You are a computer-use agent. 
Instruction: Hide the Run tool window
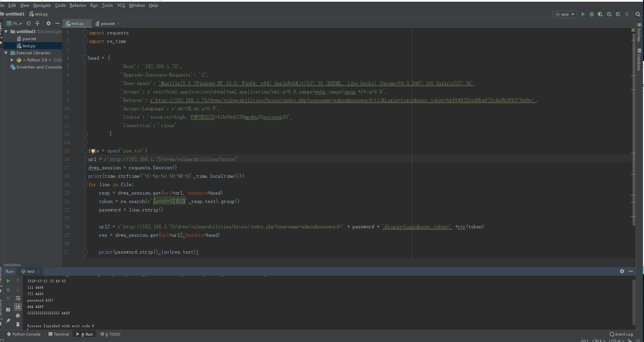point(631,271)
